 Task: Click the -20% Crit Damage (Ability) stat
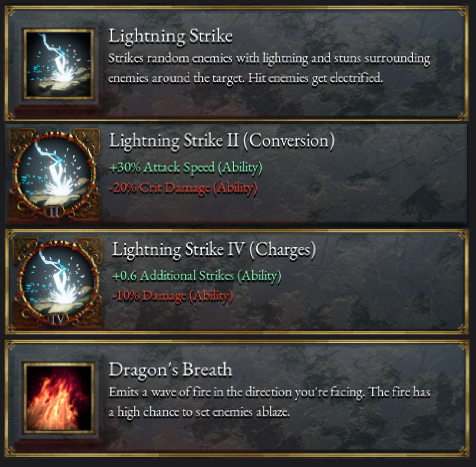point(183,188)
